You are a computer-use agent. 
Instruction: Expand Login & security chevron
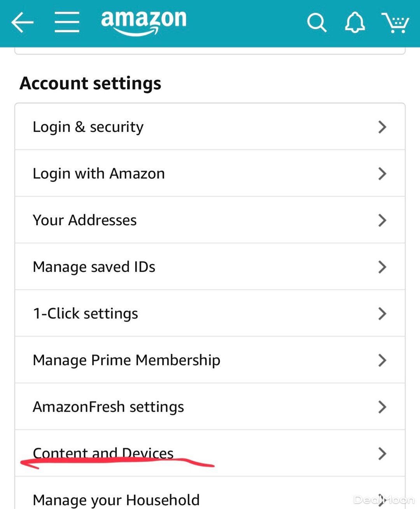[x=382, y=127]
